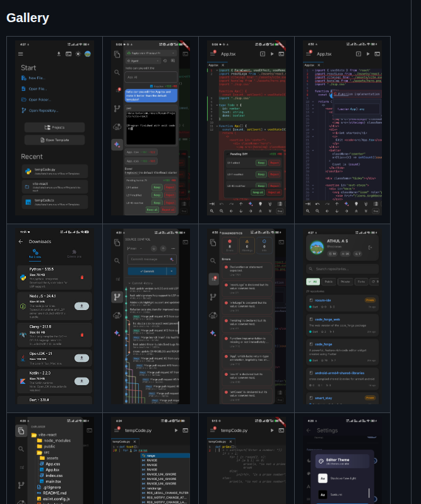The width and height of the screenshot is (421, 504).
Task: Click the search sidebar icon in the AI chat screenshot
Action: pos(117,73)
